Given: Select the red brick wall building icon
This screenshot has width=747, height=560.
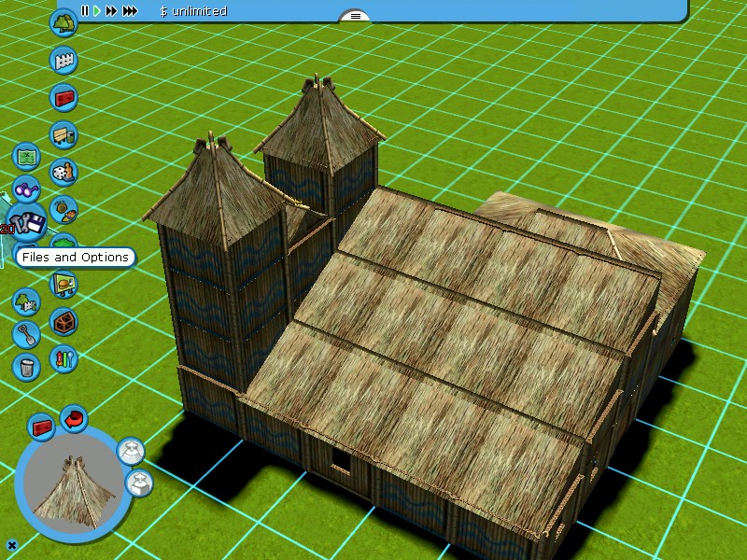Looking at the screenshot, I should point(63,97).
